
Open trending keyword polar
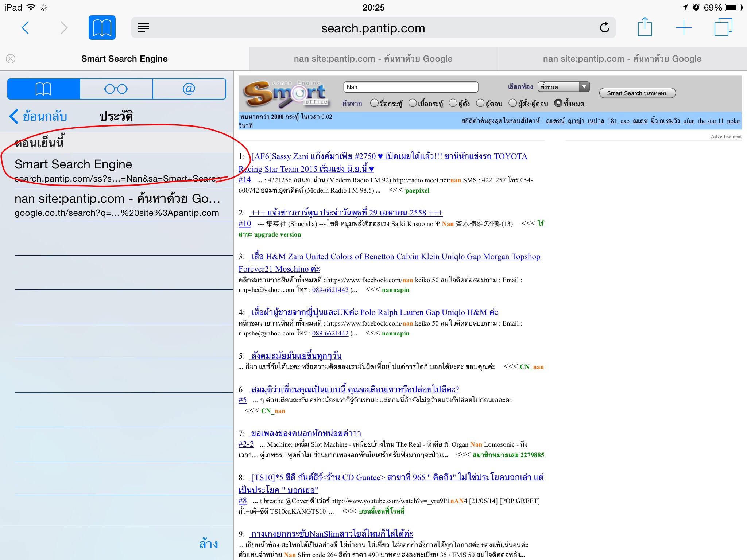pyautogui.click(x=734, y=121)
